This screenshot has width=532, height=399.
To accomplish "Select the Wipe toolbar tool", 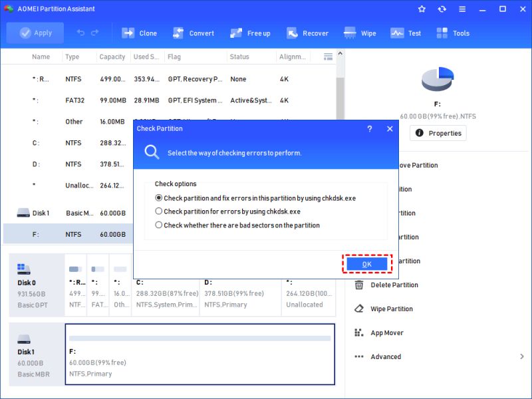I will 360,33.
